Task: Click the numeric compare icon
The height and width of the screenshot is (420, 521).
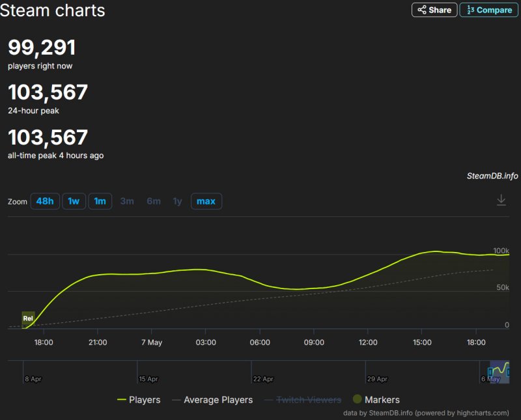Action: (x=470, y=10)
